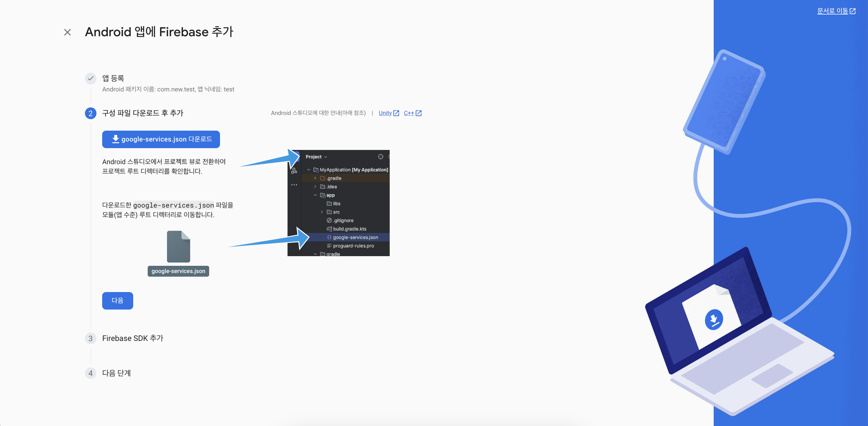Click the 다음 button
The width and height of the screenshot is (868, 426).
pyautogui.click(x=118, y=300)
